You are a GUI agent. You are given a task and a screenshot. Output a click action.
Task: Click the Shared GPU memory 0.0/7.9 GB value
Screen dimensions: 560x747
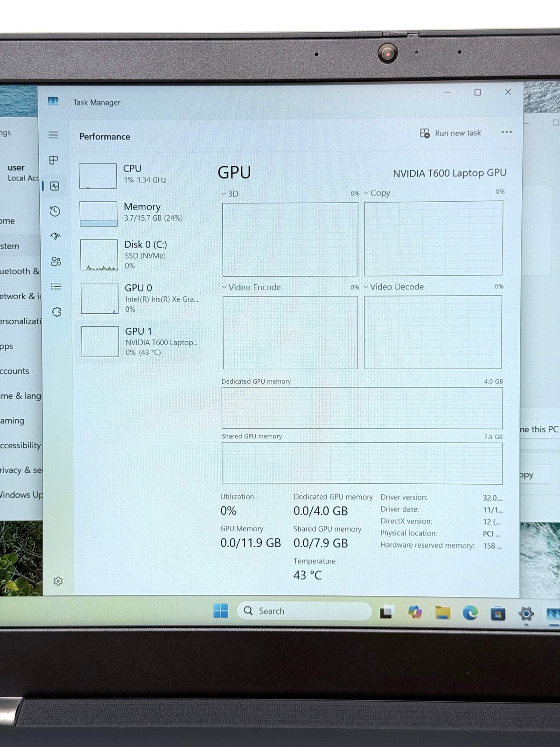tap(321, 543)
